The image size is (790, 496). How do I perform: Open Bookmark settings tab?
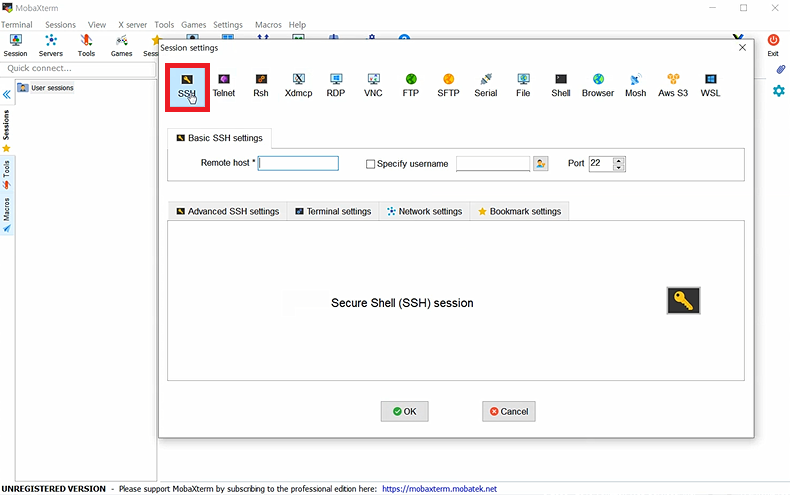pos(519,211)
